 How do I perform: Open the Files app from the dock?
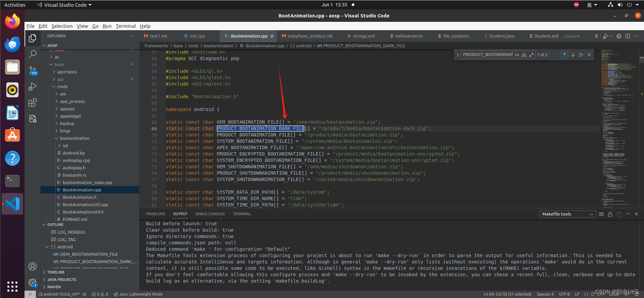click(x=12, y=67)
